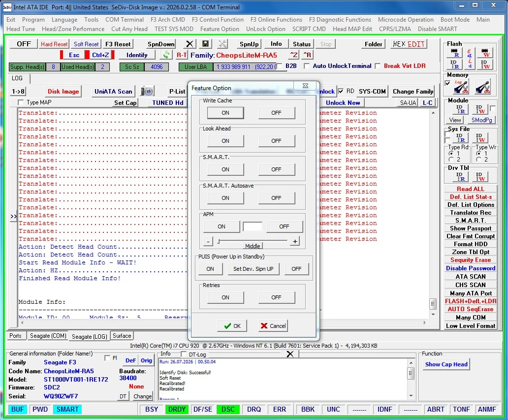Image resolution: width=508 pixels, height=420 pixels.
Task: Click the Memory Log cutter icon
Action: pos(461,87)
